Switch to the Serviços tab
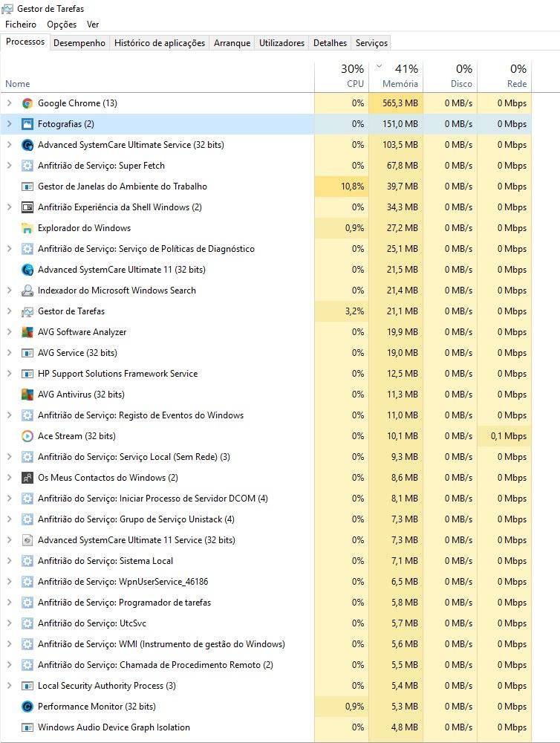This screenshot has width=560, height=743. pos(371,43)
